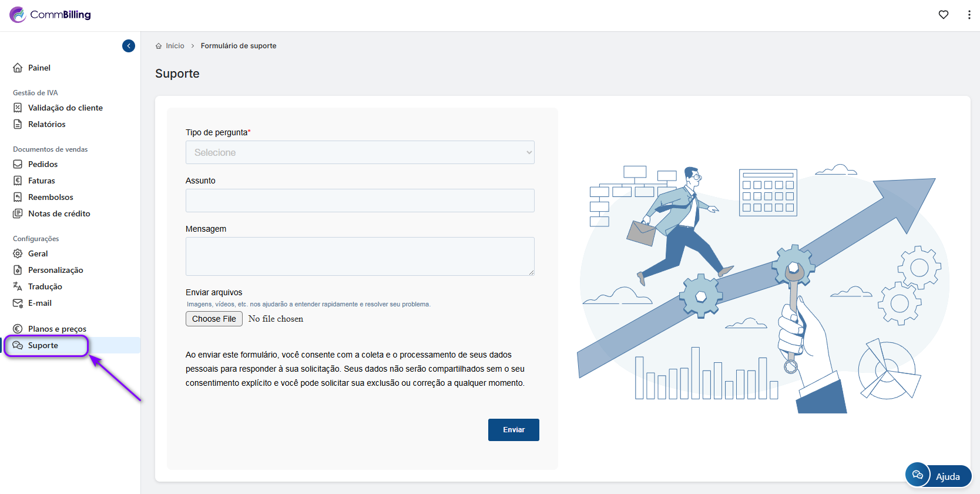Open Painel from the sidebar

[x=39, y=68]
